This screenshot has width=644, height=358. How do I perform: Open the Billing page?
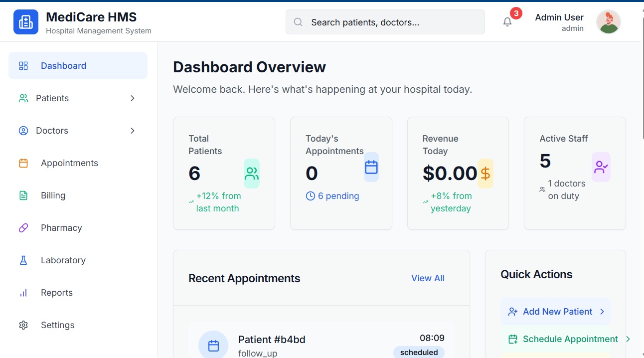(x=53, y=195)
